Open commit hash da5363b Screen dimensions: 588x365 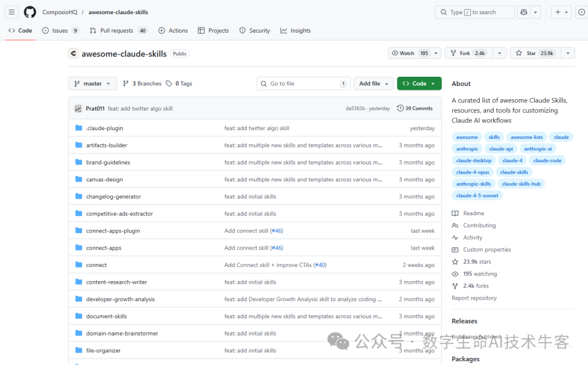pos(355,108)
